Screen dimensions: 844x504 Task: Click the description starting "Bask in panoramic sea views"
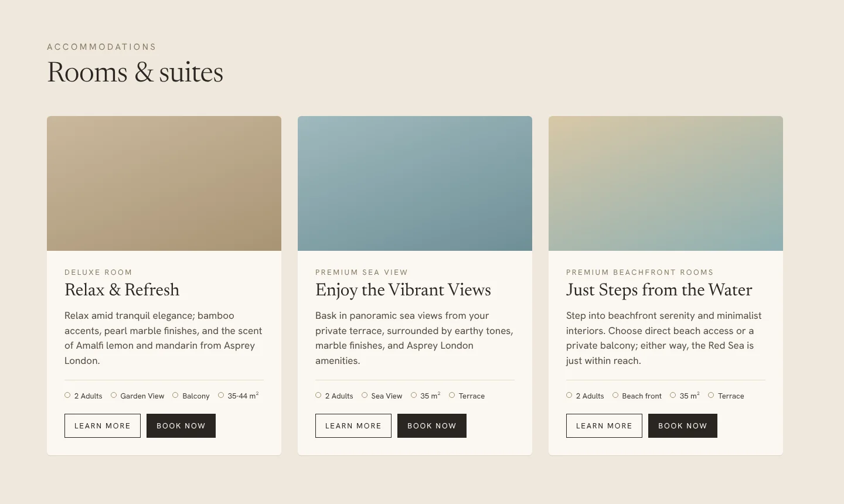coord(414,338)
